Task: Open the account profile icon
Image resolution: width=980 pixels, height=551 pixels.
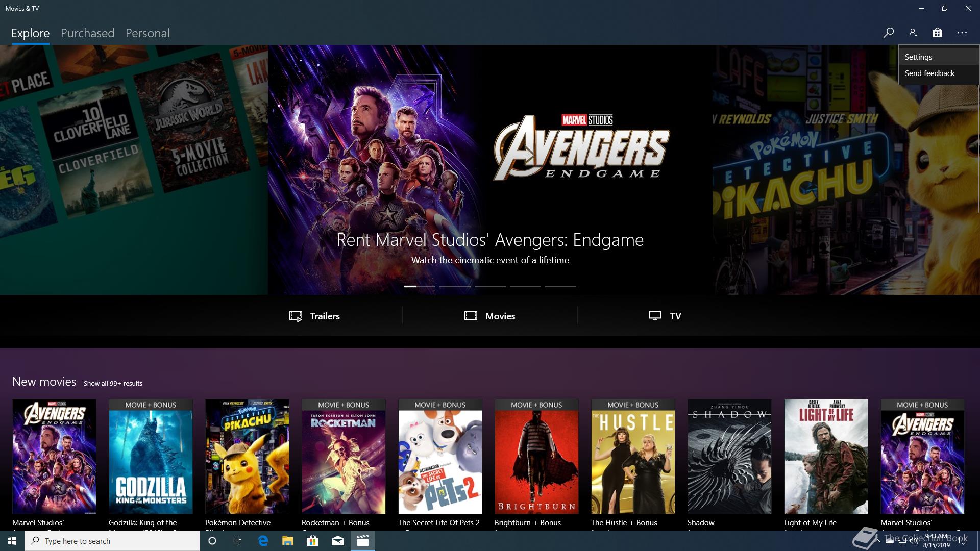Action: pyautogui.click(x=913, y=33)
